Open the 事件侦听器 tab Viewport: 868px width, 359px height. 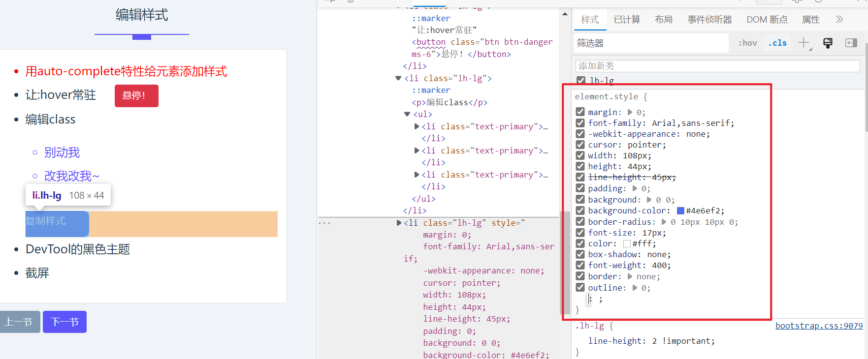(x=709, y=20)
